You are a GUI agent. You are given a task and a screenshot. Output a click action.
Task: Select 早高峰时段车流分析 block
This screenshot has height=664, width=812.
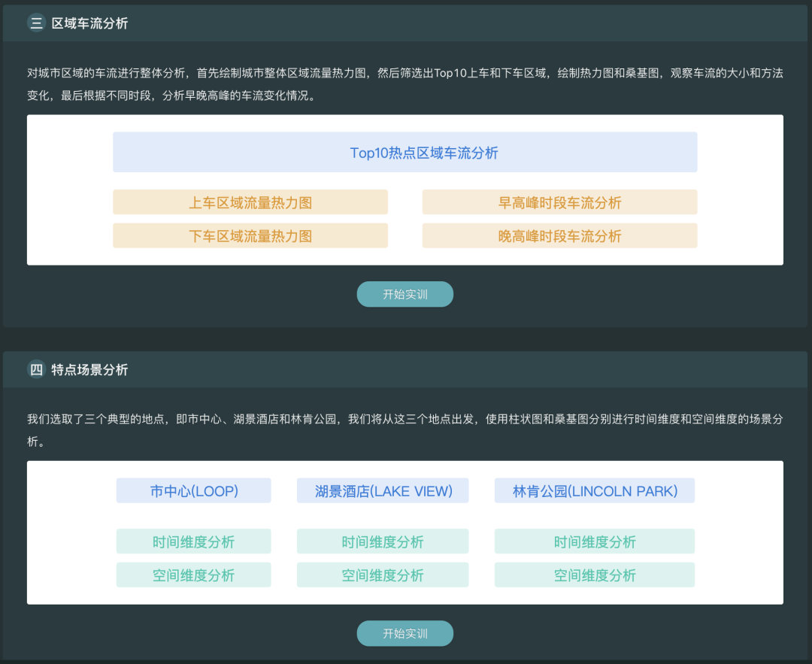point(560,202)
